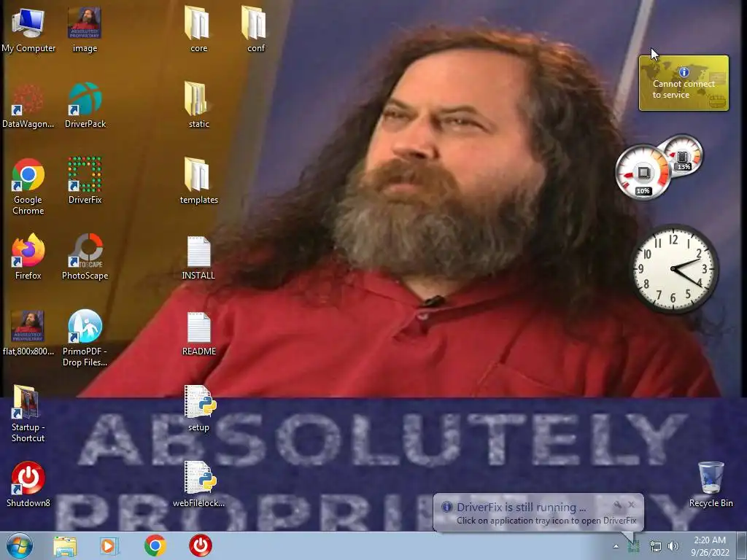Click the Cannot connect to service gadget

pyautogui.click(x=684, y=83)
